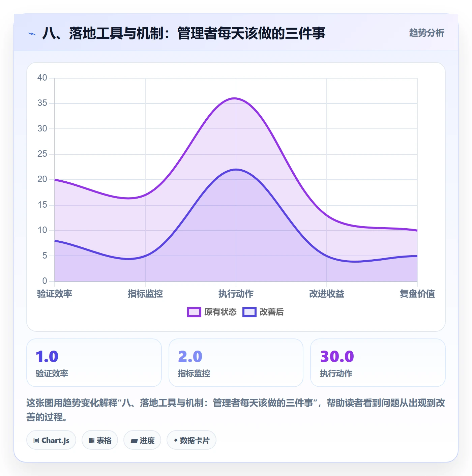Screen dimensions: 472x476
Task: Click the 执行动作 x-axis label
Action: pos(236,294)
